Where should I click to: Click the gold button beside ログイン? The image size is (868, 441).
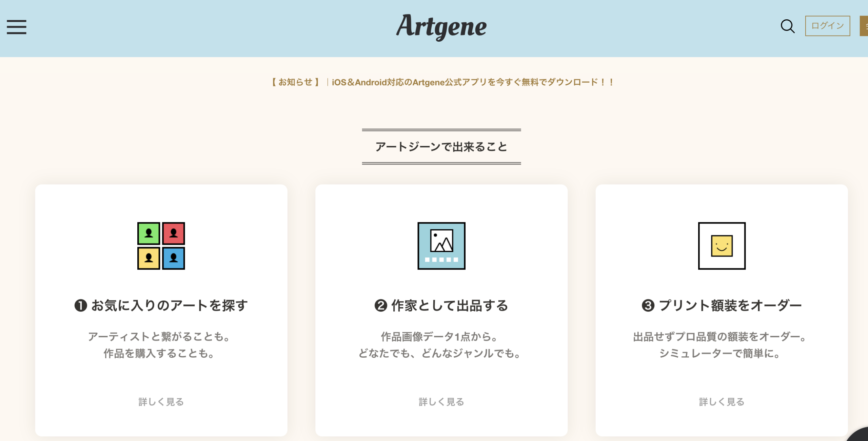(x=864, y=26)
